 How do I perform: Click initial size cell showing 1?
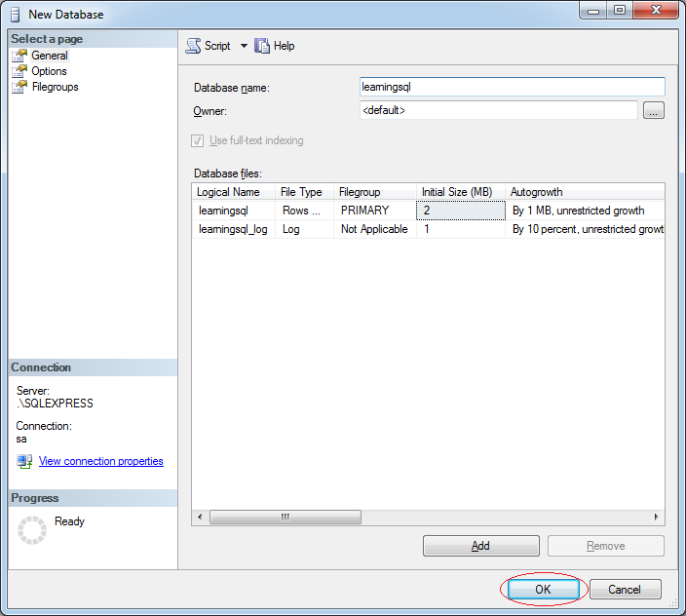point(461,229)
